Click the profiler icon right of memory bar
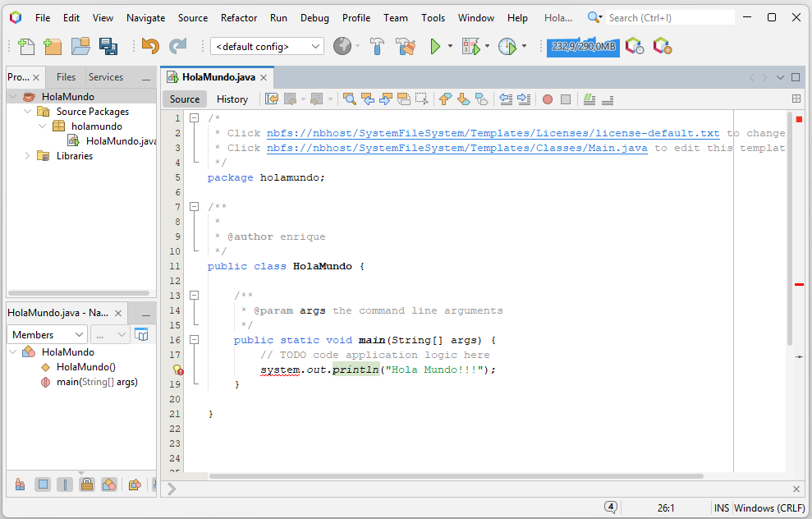The height and width of the screenshot is (519, 812). (635, 47)
